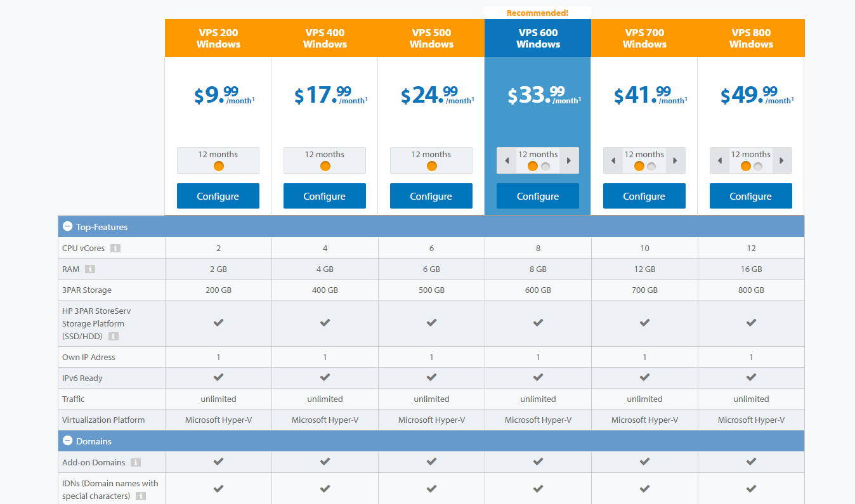Click left arrow in VPS 700 term selector
The height and width of the screenshot is (504, 855).
(613, 160)
